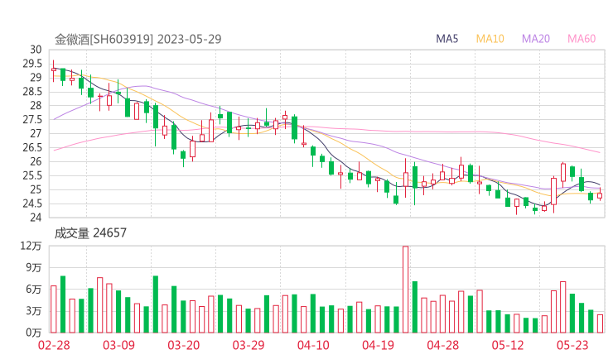Click the MA20 legend label

(x=536, y=39)
